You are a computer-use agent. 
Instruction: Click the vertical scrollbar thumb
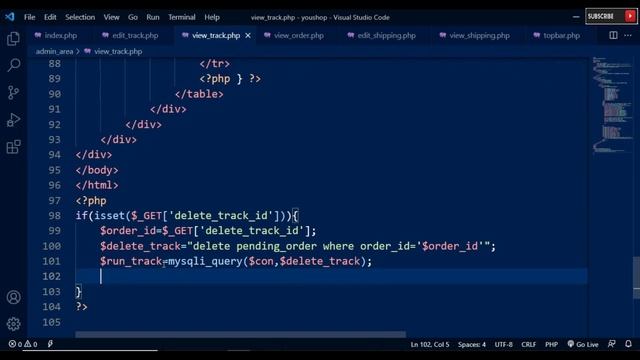pyautogui.click(x=636, y=277)
